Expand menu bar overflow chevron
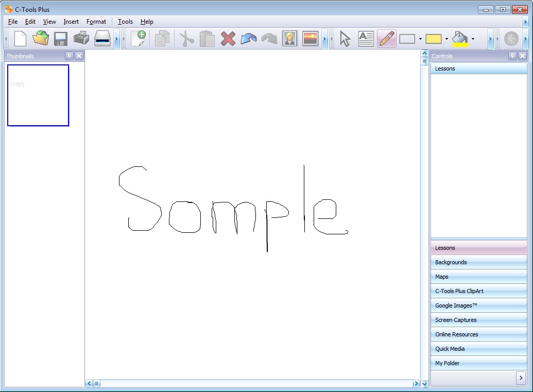Image resolution: width=533 pixels, height=392 pixels. (x=525, y=22)
